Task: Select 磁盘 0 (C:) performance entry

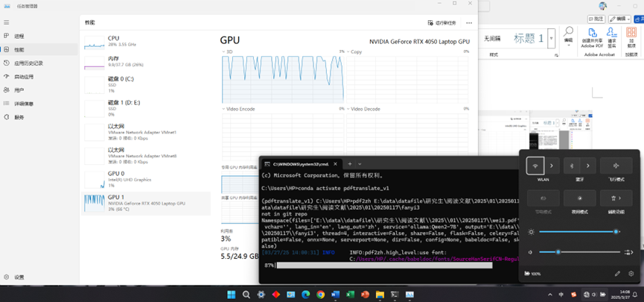Action: [x=146, y=85]
